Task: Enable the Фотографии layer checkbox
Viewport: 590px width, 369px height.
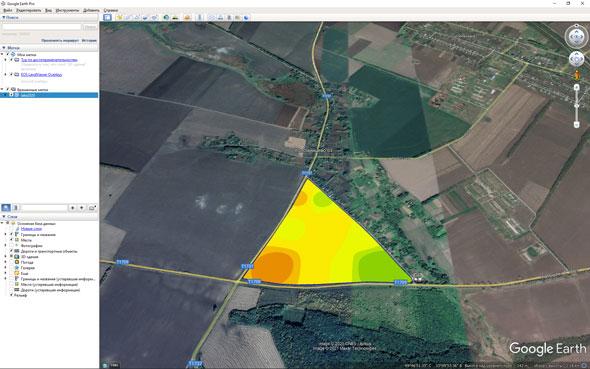Action: tap(11, 245)
